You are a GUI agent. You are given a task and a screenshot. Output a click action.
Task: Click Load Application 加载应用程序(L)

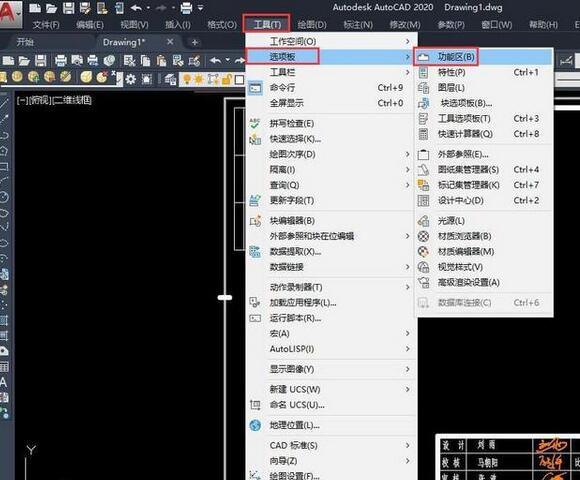click(x=331, y=303)
